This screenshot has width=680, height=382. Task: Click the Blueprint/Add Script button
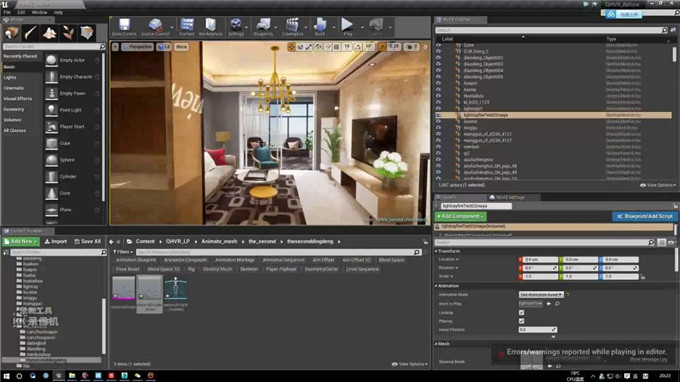pyautogui.click(x=645, y=216)
